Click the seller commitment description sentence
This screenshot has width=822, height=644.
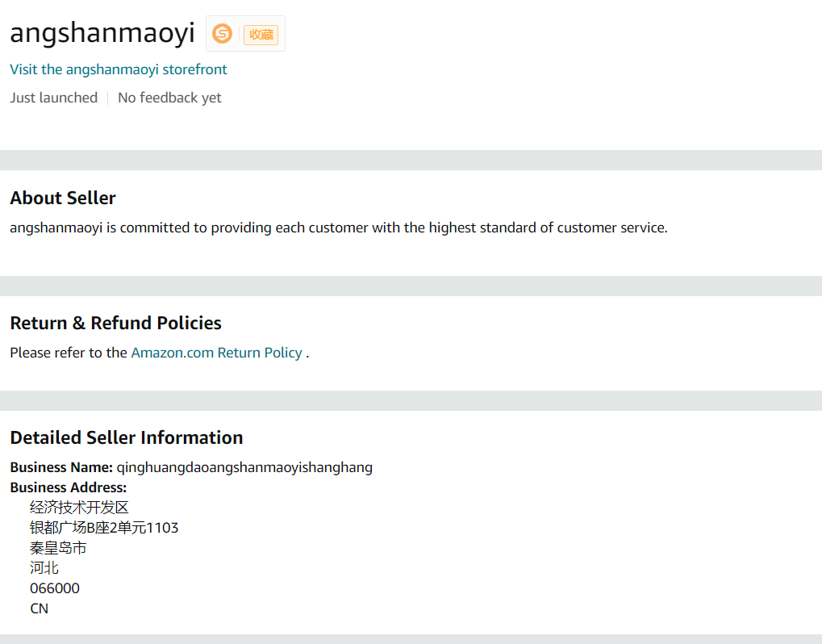[x=339, y=228]
